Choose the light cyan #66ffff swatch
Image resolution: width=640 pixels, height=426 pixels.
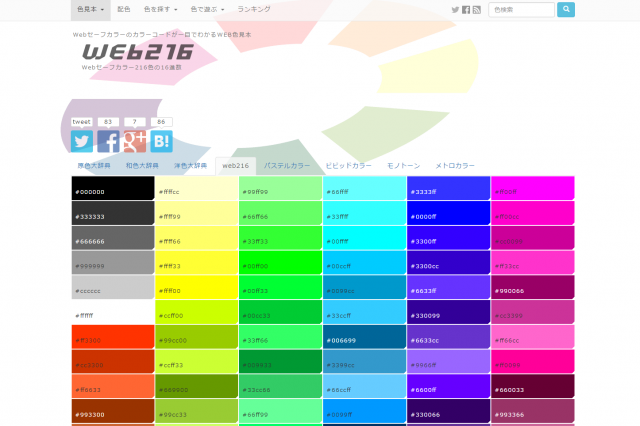click(364, 188)
